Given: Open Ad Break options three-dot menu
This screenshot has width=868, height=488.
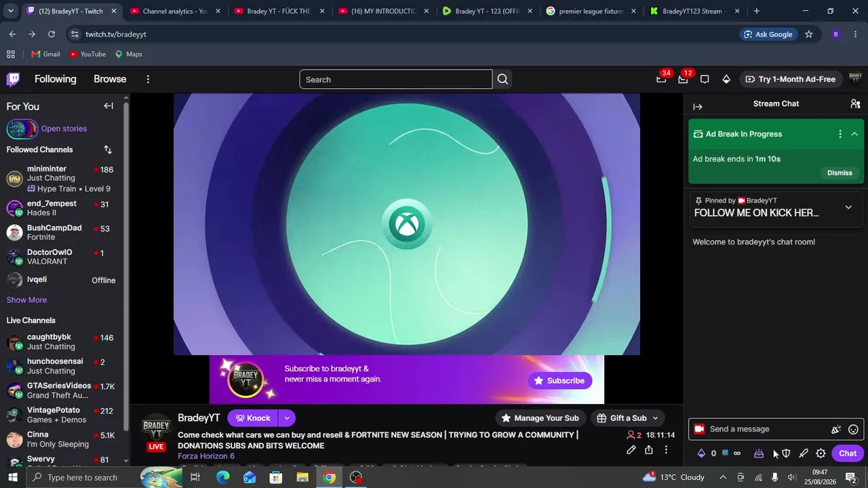Looking at the screenshot, I should tap(840, 134).
